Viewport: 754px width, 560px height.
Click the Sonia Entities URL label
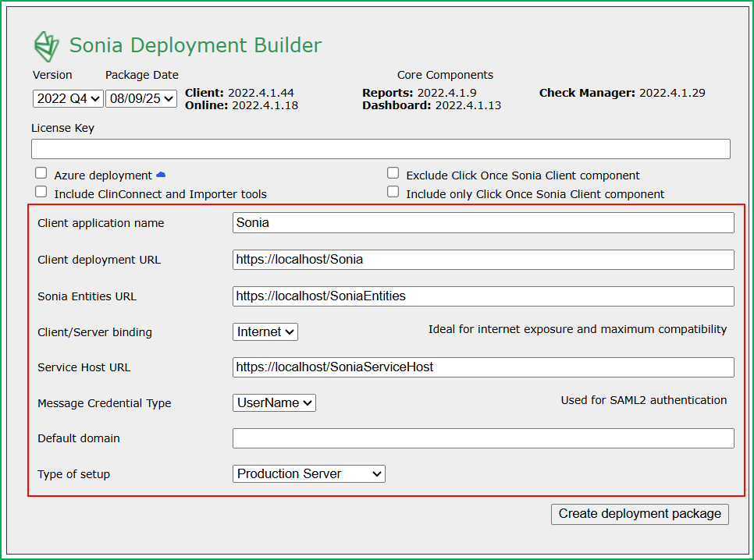87,296
